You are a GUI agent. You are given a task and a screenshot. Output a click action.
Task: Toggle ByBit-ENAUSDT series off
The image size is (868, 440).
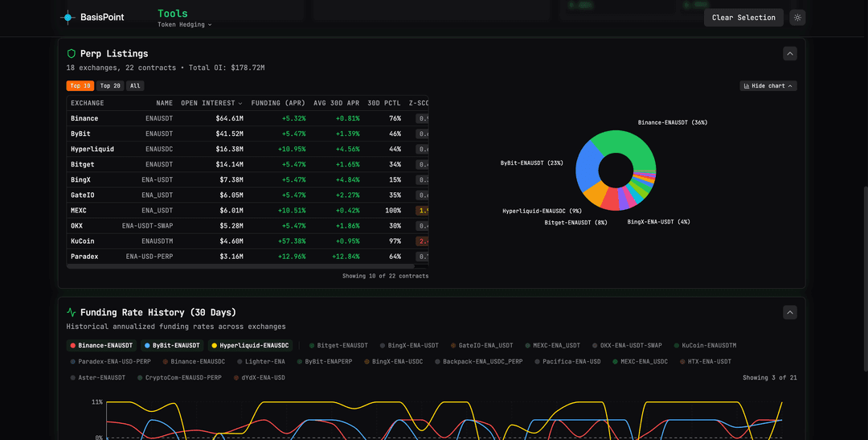point(172,345)
